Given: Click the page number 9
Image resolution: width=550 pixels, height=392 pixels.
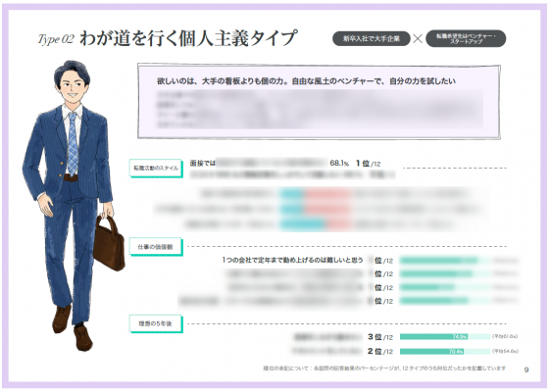Looking at the screenshot, I should (526, 369).
